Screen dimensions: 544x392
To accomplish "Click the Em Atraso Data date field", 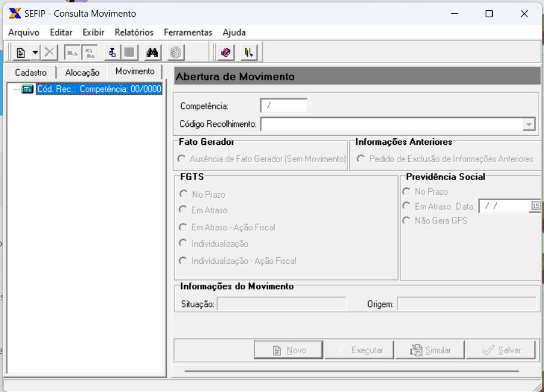I will point(505,206).
